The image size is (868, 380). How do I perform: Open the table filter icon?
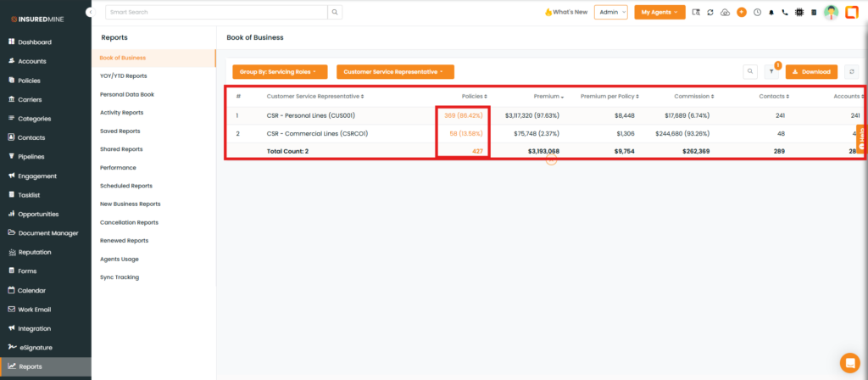(x=771, y=72)
